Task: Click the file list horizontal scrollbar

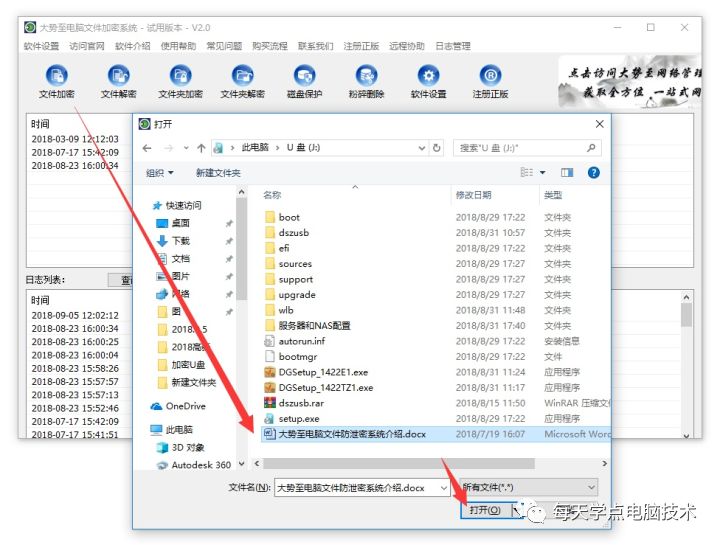Action: (399, 464)
